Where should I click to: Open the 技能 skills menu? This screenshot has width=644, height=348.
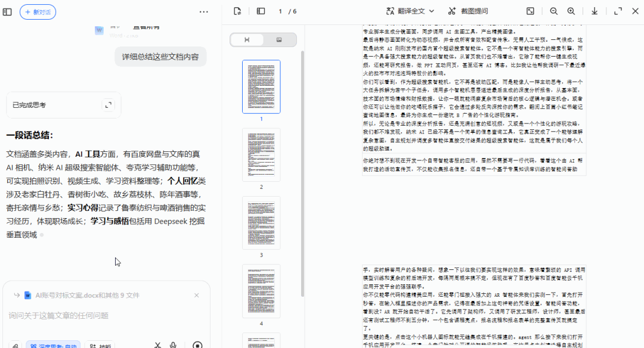coord(100,346)
